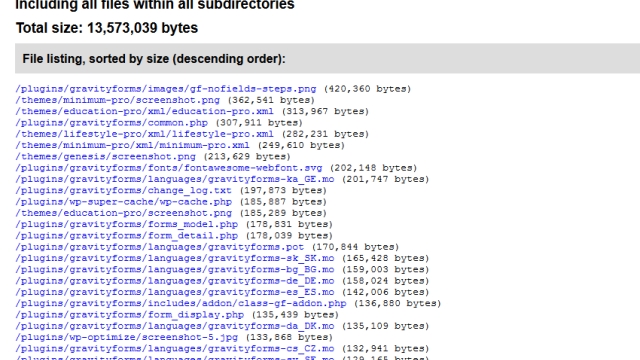This screenshot has height=360, width=640.
Task: Open wp-super-cache wp-cache.php link
Action: point(124,202)
